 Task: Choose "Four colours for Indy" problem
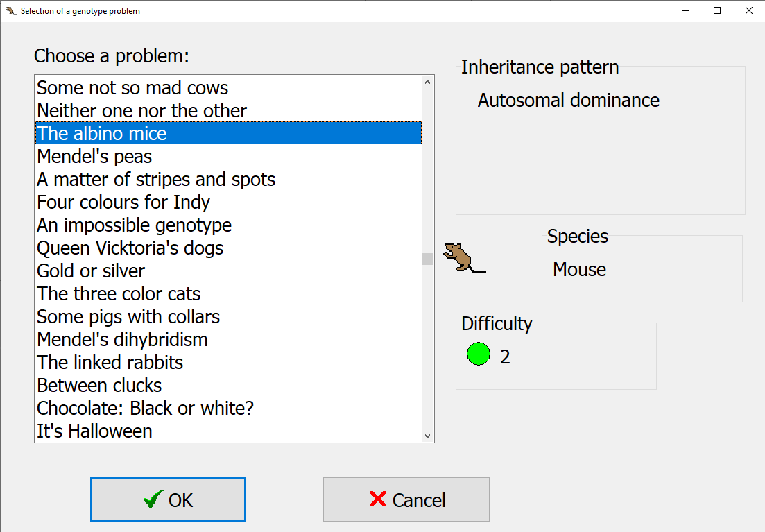123,203
